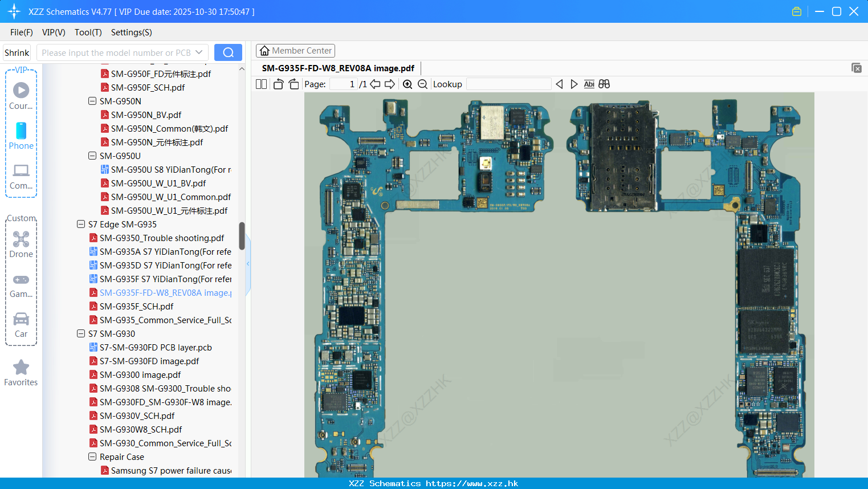
Task: Open SM-G950U S8 YiDianTong file
Action: click(x=170, y=169)
